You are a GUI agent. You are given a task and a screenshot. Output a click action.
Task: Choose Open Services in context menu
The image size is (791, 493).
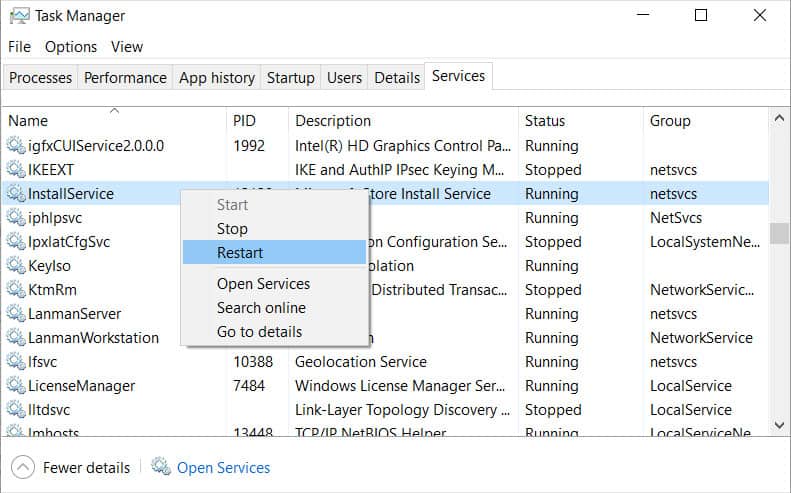274,284
